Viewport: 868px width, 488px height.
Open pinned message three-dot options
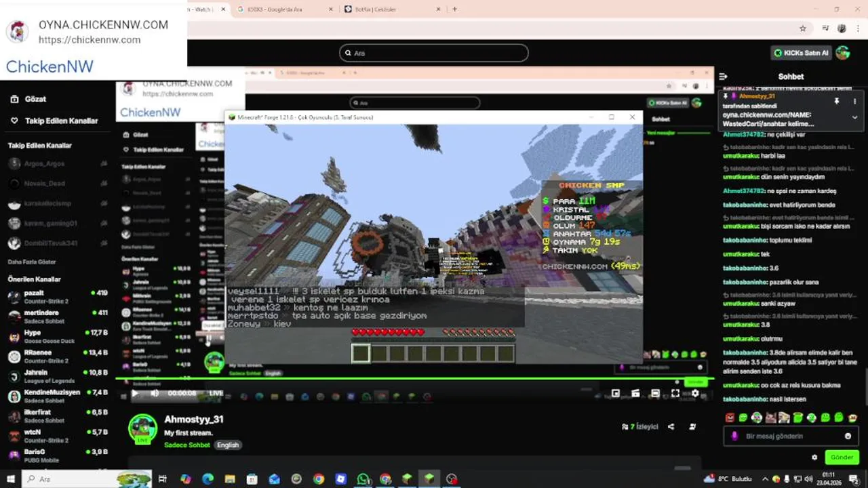[854, 102]
